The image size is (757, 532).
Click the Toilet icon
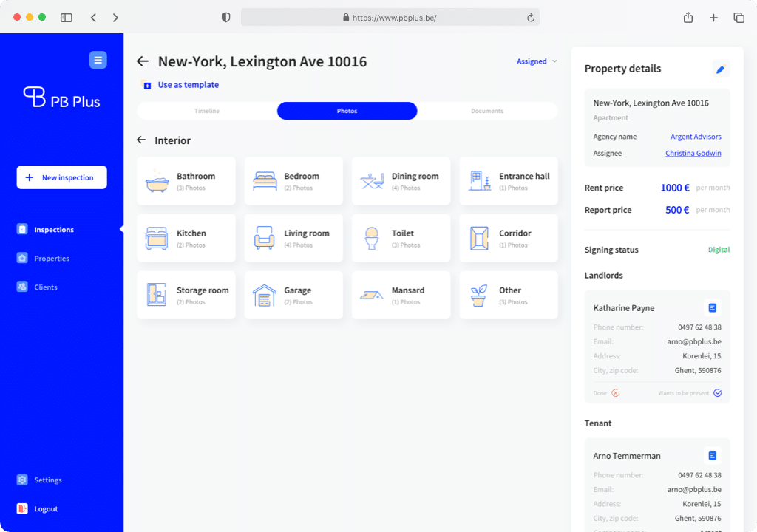(x=372, y=238)
